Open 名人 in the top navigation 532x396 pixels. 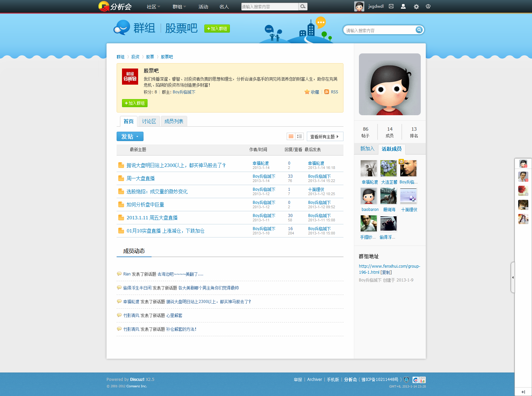coord(224,7)
